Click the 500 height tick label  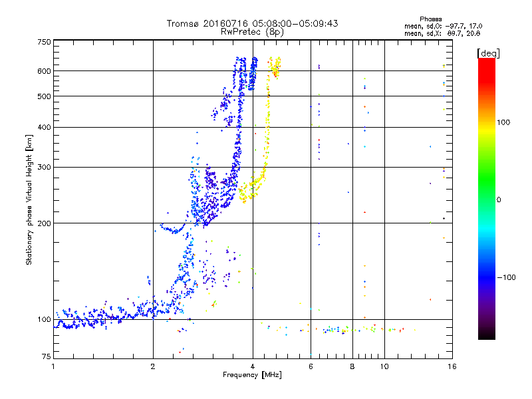pos(44,96)
